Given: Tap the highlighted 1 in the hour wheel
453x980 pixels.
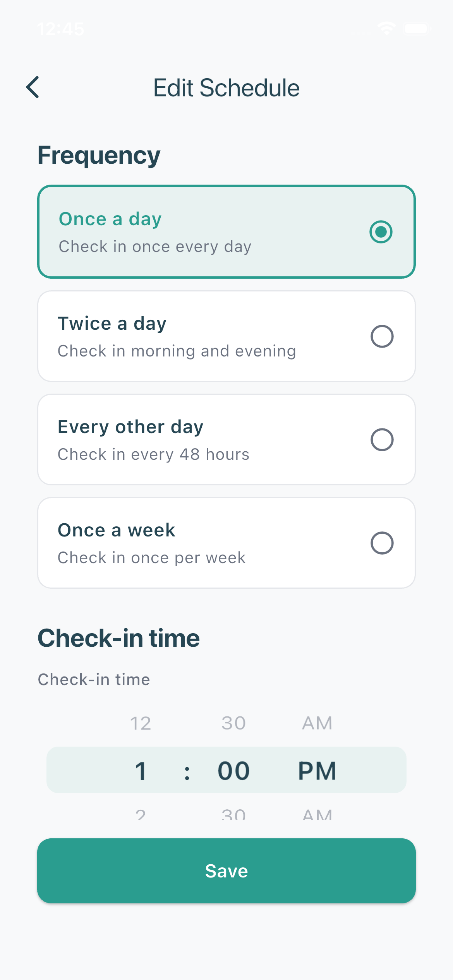Looking at the screenshot, I should point(141,769).
